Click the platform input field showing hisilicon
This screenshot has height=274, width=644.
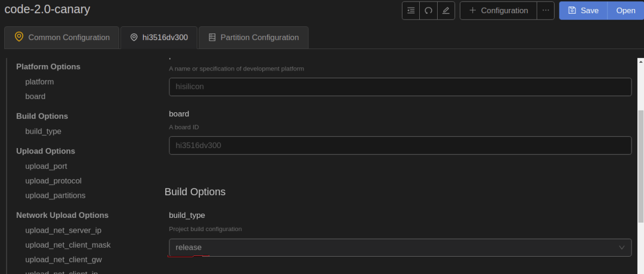pyautogui.click(x=400, y=87)
